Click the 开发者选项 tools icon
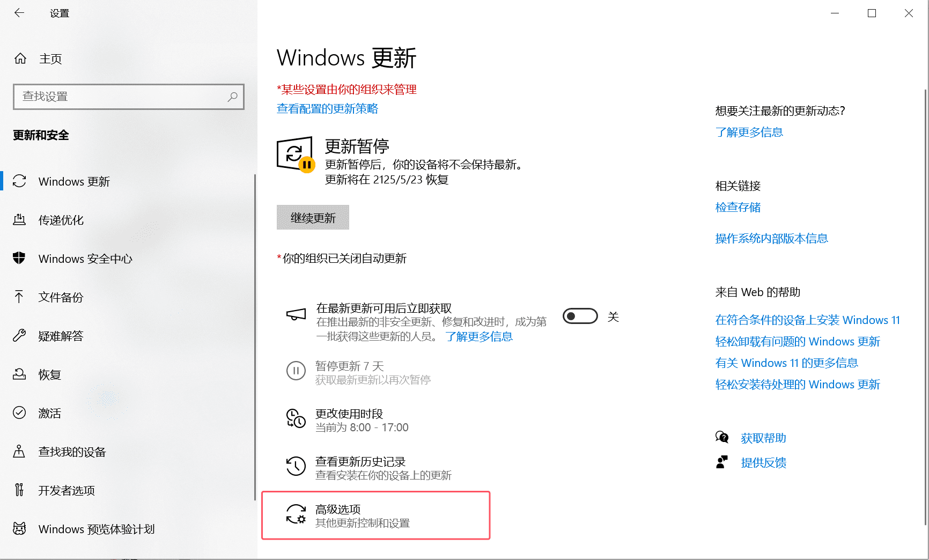Image resolution: width=929 pixels, height=560 pixels. [19, 490]
